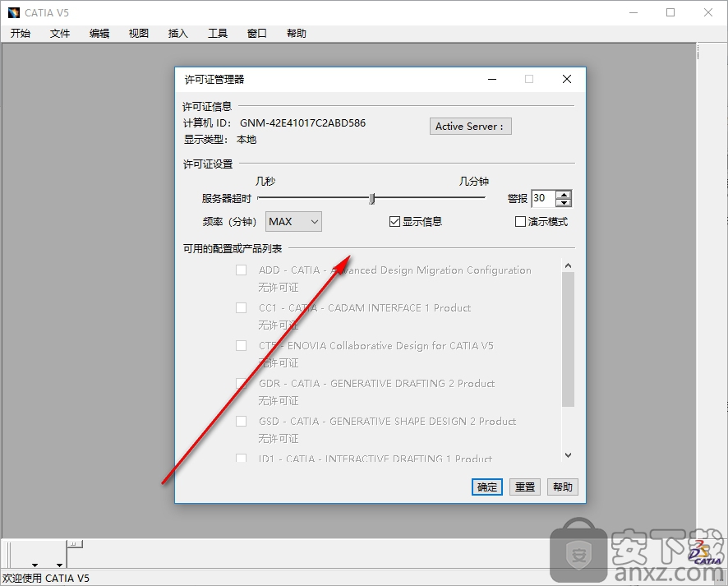Open the 视图 menu
This screenshot has height=586, width=728.
[x=139, y=34]
